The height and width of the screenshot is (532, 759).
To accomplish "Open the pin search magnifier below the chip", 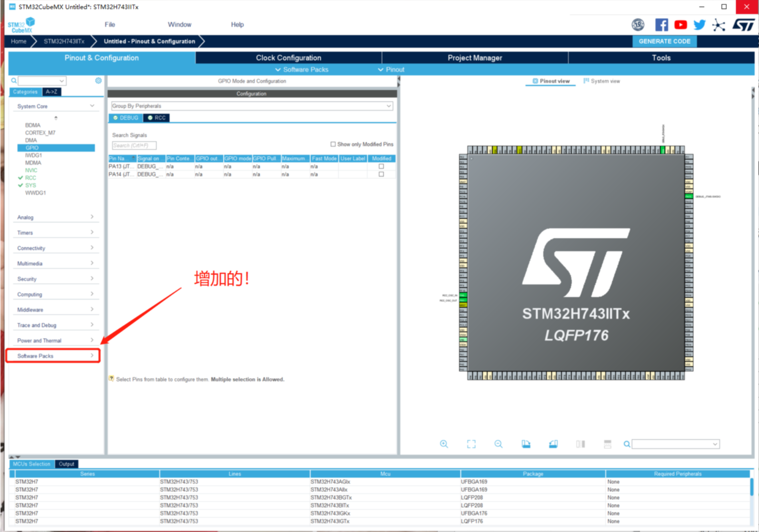I will (626, 444).
